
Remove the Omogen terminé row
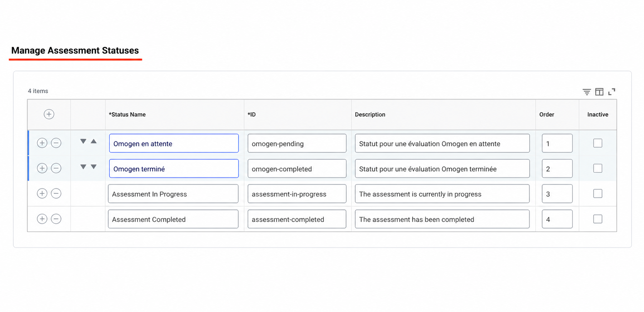click(56, 168)
